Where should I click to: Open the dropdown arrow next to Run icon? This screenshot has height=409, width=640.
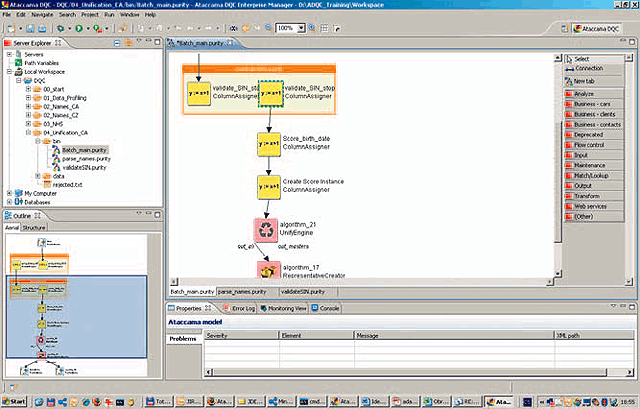click(x=87, y=29)
